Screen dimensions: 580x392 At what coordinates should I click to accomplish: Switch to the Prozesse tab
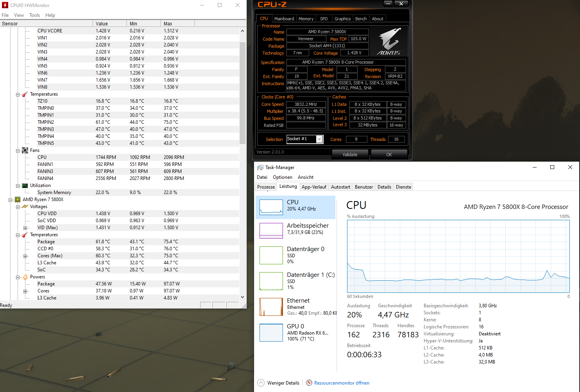(x=266, y=187)
